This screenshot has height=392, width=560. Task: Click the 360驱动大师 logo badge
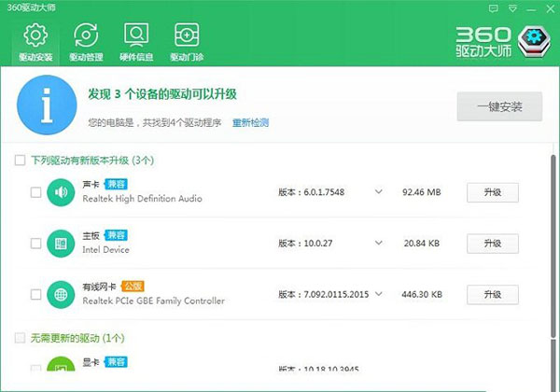click(x=534, y=41)
